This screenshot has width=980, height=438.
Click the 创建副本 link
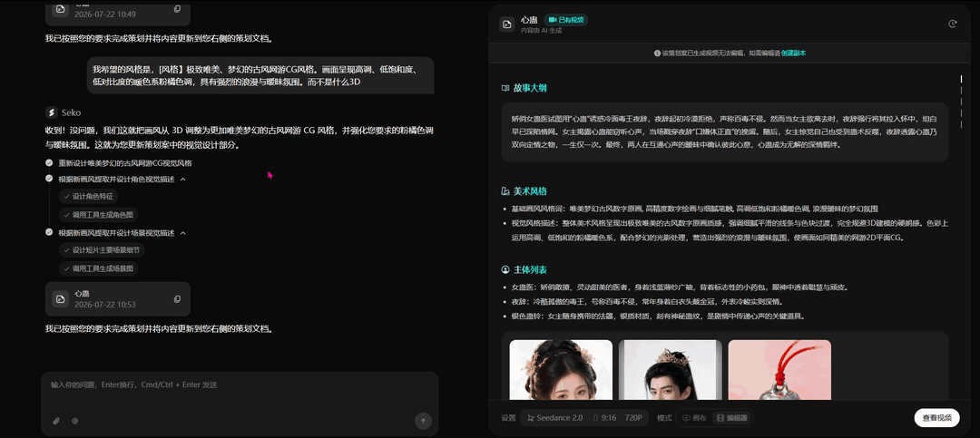794,54
